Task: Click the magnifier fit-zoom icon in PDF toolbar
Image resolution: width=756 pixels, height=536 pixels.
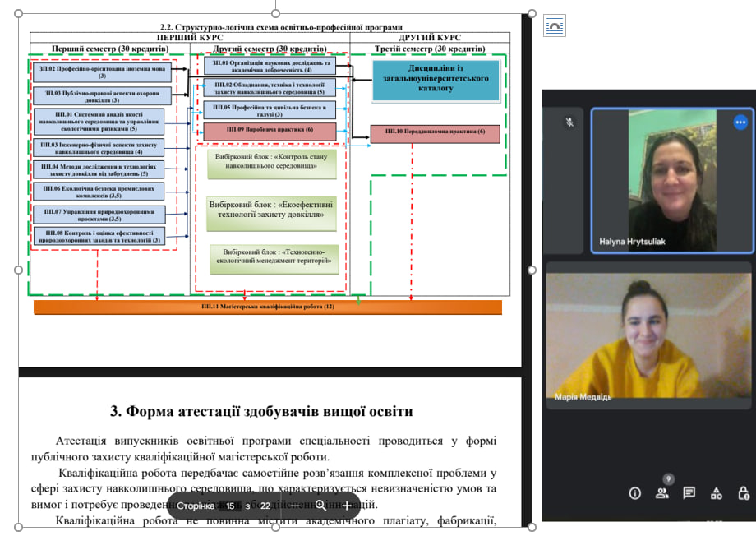Action: pos(320,506)
